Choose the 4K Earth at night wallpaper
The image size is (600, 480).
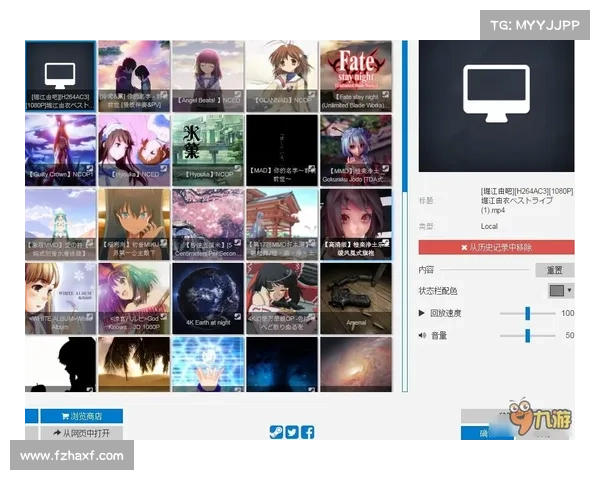coord(208,297)
